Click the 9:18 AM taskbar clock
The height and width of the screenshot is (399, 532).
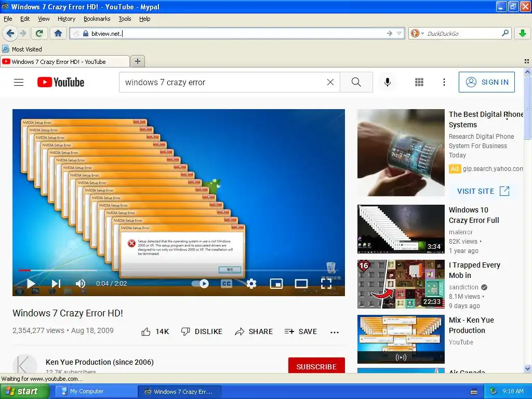[513, 392]
